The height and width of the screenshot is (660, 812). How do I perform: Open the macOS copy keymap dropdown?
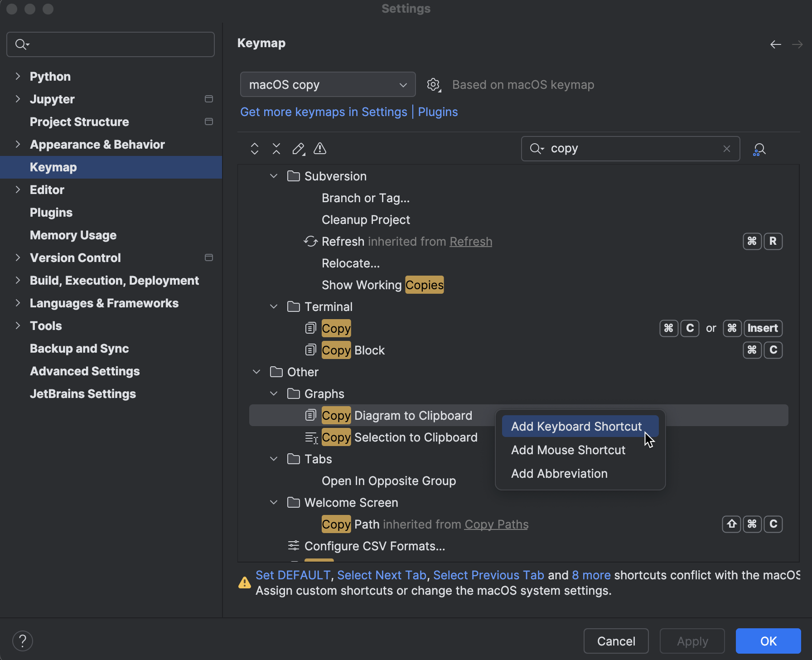click(x=327, y=84)
